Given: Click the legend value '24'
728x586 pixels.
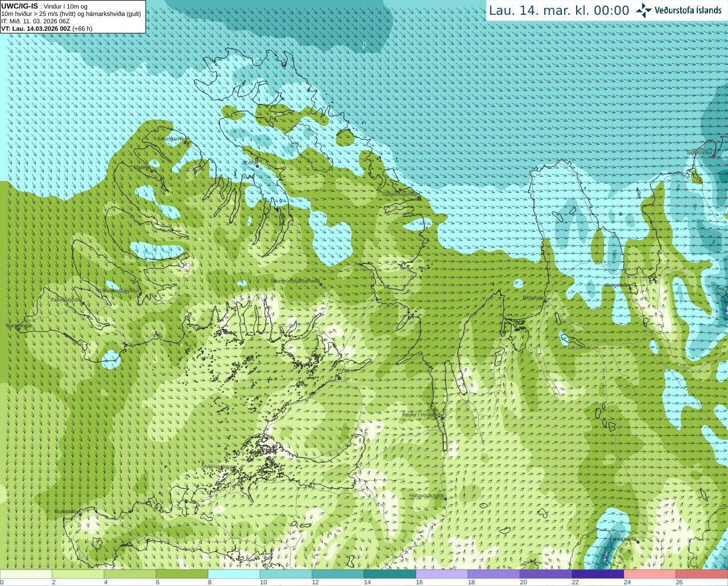Looking at the screenshot, I should click(627, 582).
